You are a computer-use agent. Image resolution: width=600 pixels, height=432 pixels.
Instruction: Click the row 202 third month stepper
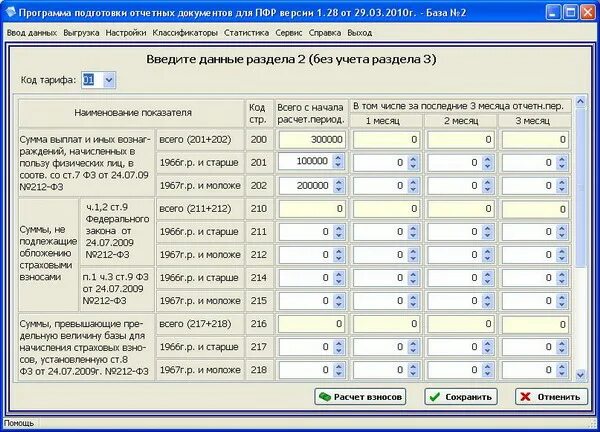(562, 186)
